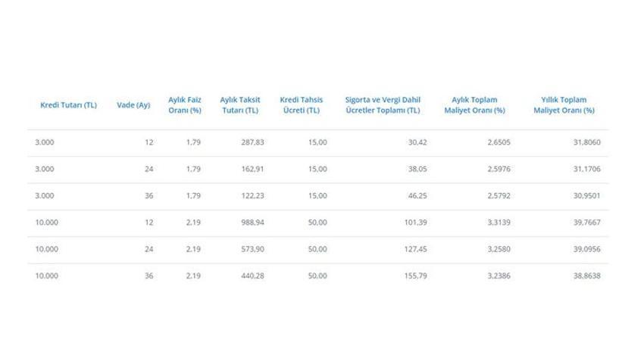Click rate 1,79 in the 122,23 row
Viewport: 644px width, 361px height.
coord(193,196)
